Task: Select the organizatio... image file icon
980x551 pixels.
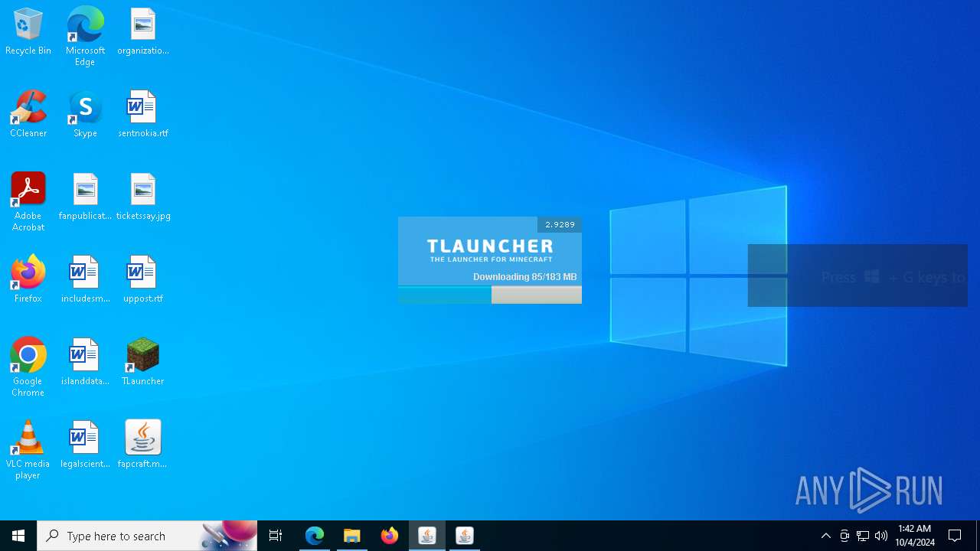Action: pos(143,32)
